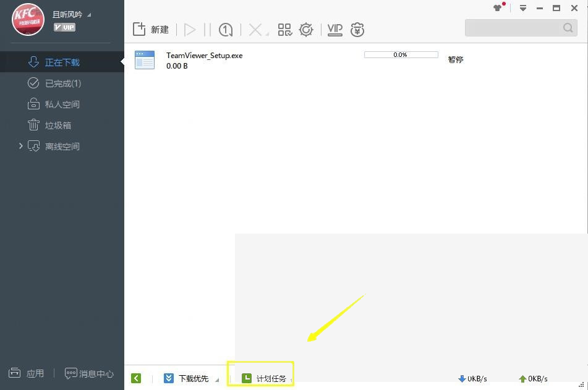This screenshot has height=390, width=588.
Task: Open the gear-shaped toolbar icon
Action: (x=306, y=30)
